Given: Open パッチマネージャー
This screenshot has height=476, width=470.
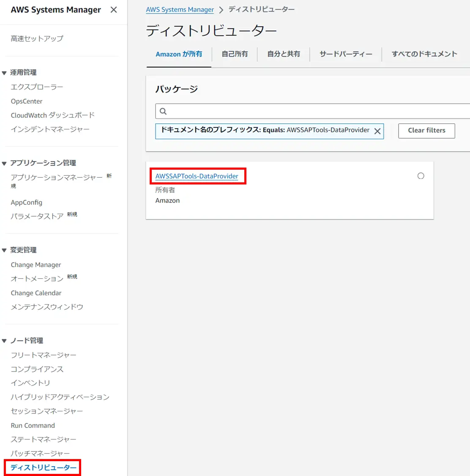Looking at the screenshot, I should (x=40, y=454).
